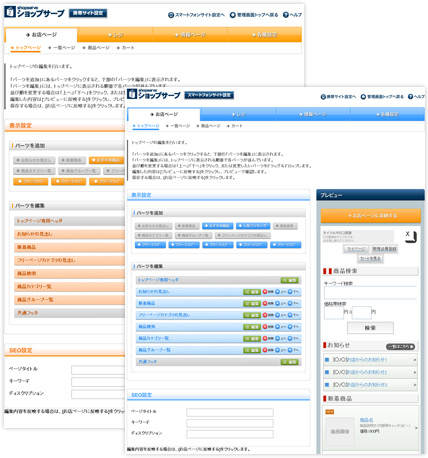Click マイページ button in preview
The image size is (428, 458).
(x=356, y=249)
